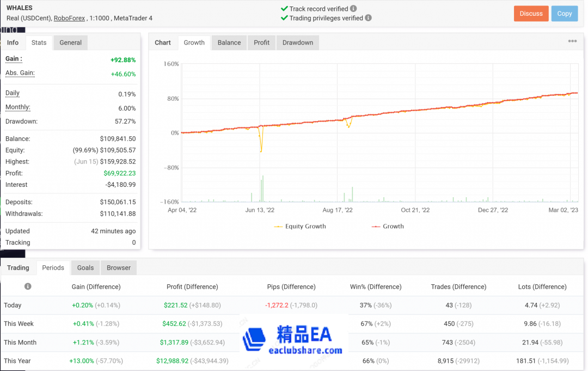This screenshot has width=588, height=371.
Task: Click the Copy button
Action: [x=564, y=14]
